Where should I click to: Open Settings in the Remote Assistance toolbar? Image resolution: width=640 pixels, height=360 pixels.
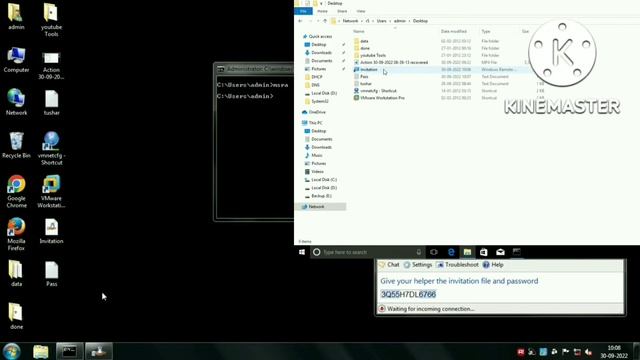[x=418, y=265]
